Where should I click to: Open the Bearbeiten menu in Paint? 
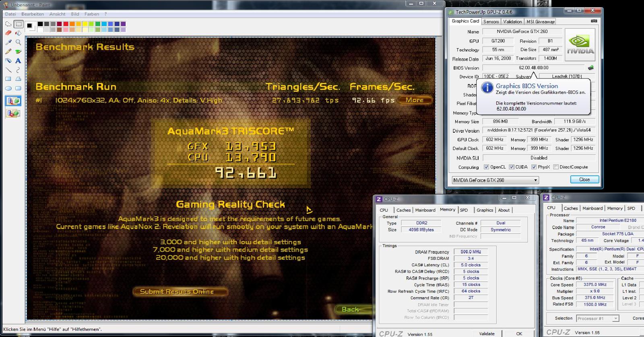click(x=33, y=14)
